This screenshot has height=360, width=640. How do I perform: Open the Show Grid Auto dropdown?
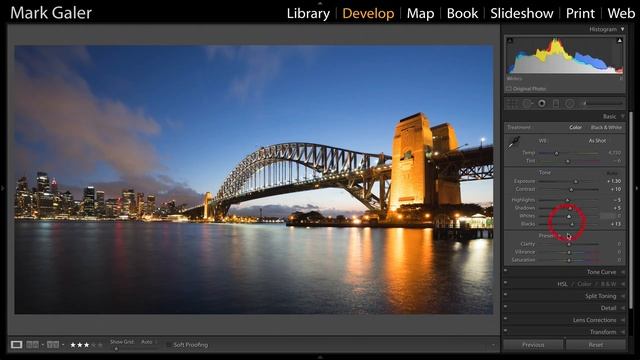[x=149, y=342]
